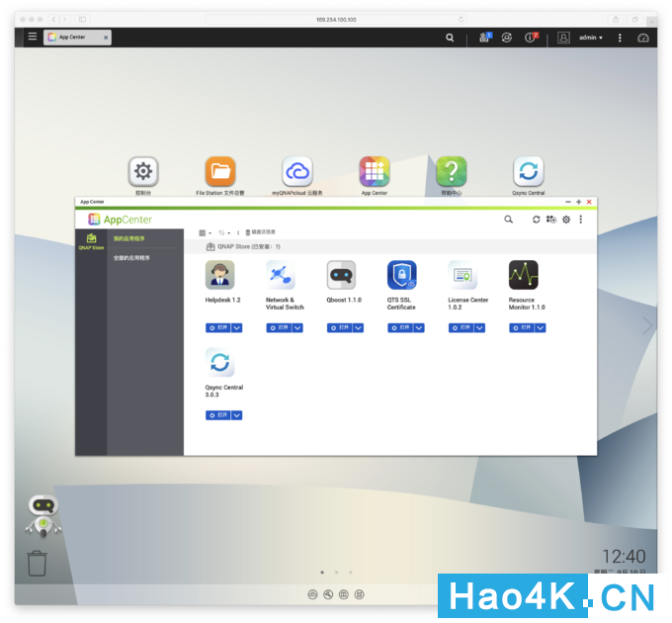
Task: Select All Apps sidebar entry
Action: (131, 258)
